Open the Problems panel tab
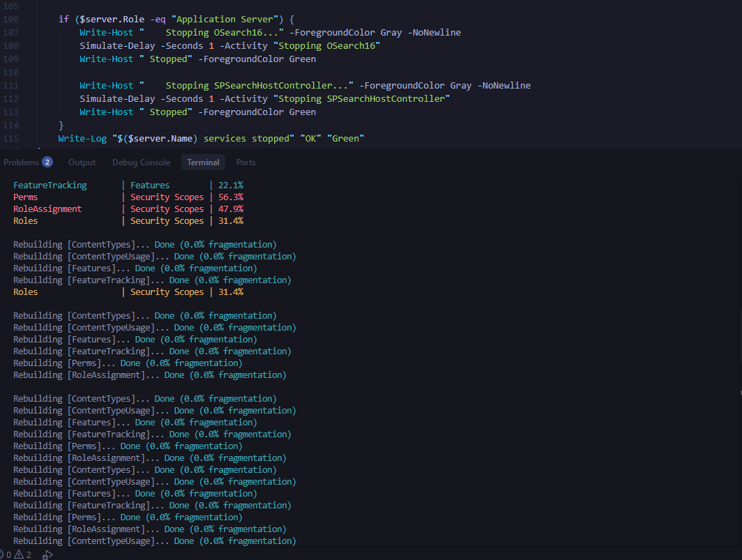Screen dimensions: 742x560 [x=27, y=162]
